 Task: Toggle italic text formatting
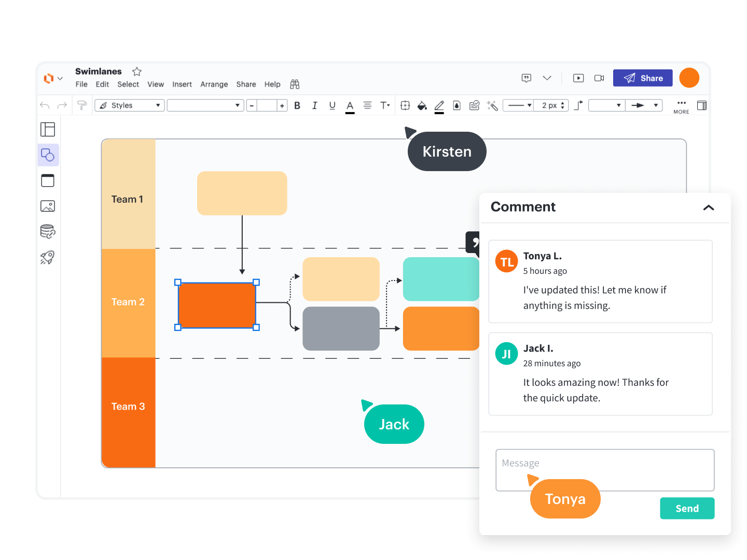pos(314,106)
